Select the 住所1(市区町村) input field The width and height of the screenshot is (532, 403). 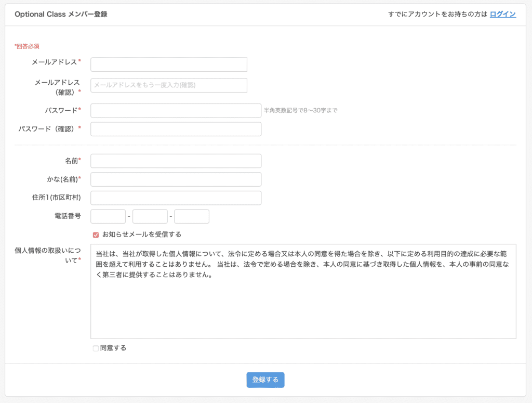click(176, 198)
